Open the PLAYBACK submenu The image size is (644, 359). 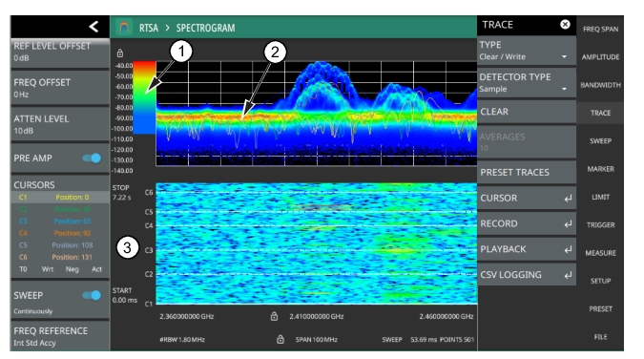(527, 249)
